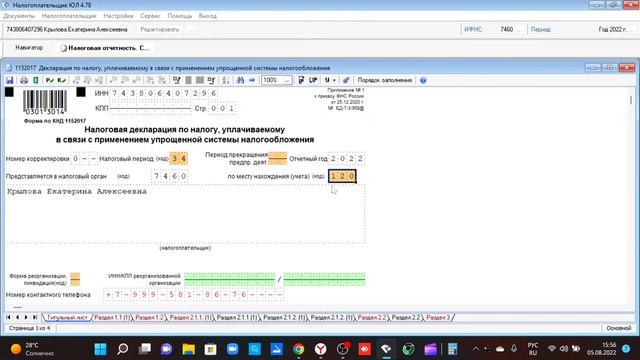Switch to the 'Навигатор' tab
Screen dimensions: 640x360
29,48
